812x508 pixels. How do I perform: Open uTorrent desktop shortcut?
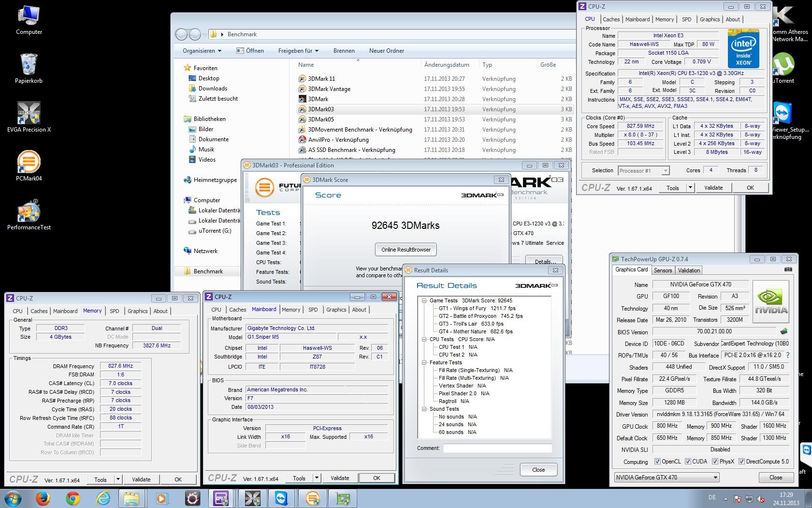(783, 68)
